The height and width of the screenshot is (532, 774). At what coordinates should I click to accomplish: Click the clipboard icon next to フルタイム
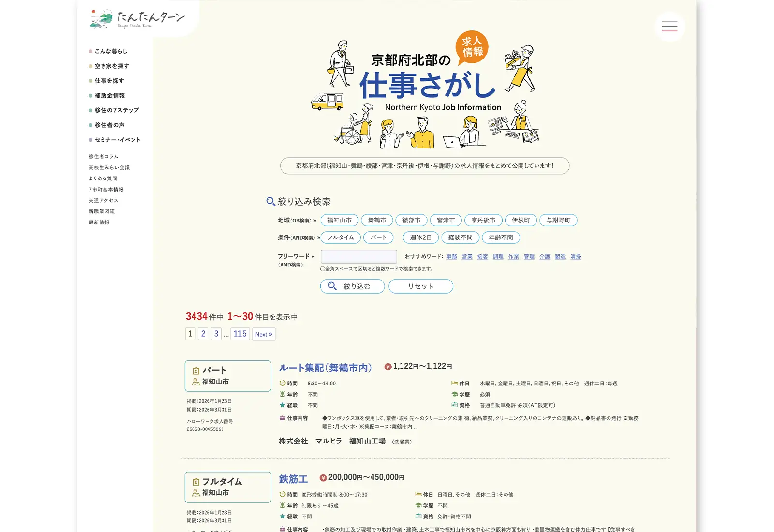196,482
